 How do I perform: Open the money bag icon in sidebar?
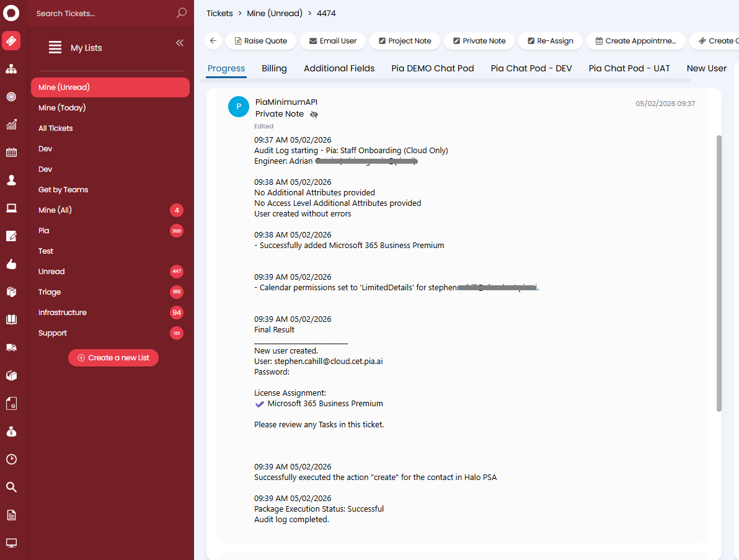click(11, 432)
